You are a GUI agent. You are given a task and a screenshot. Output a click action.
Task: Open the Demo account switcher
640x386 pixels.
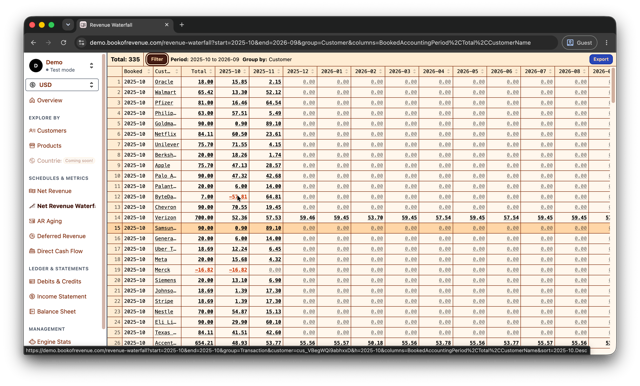point(62,65)
